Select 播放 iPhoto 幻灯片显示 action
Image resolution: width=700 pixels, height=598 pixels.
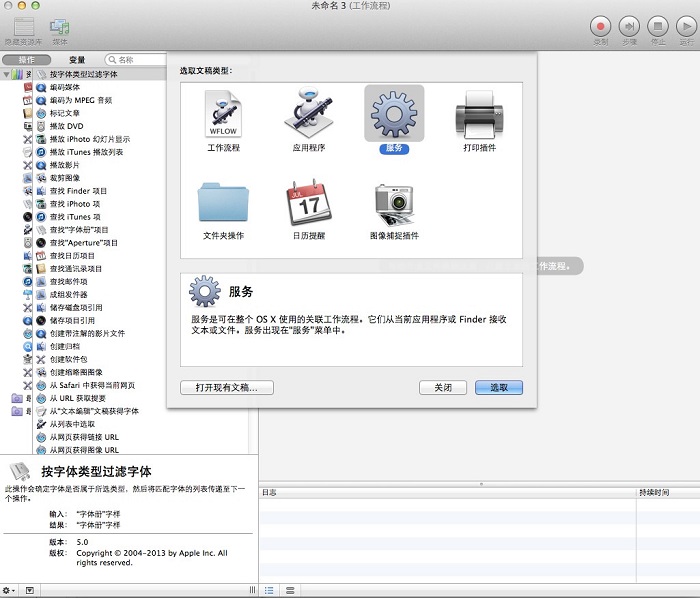point(100,139)
